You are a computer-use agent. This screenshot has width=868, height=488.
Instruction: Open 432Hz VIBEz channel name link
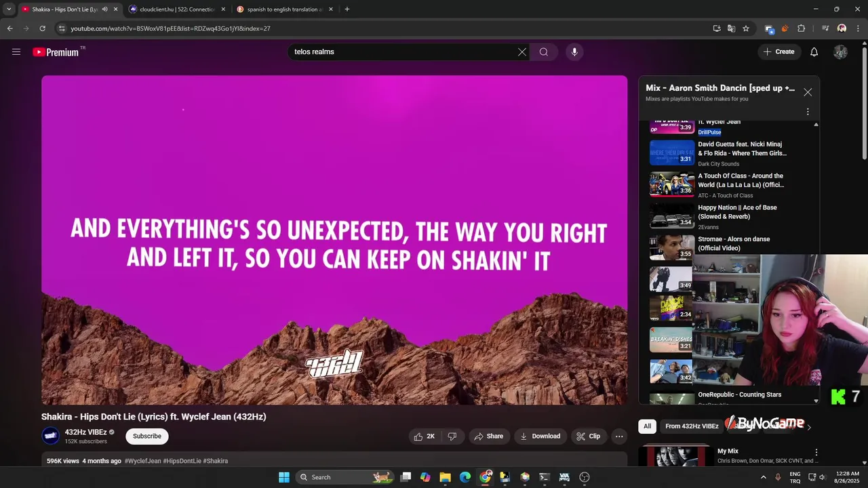85,432
